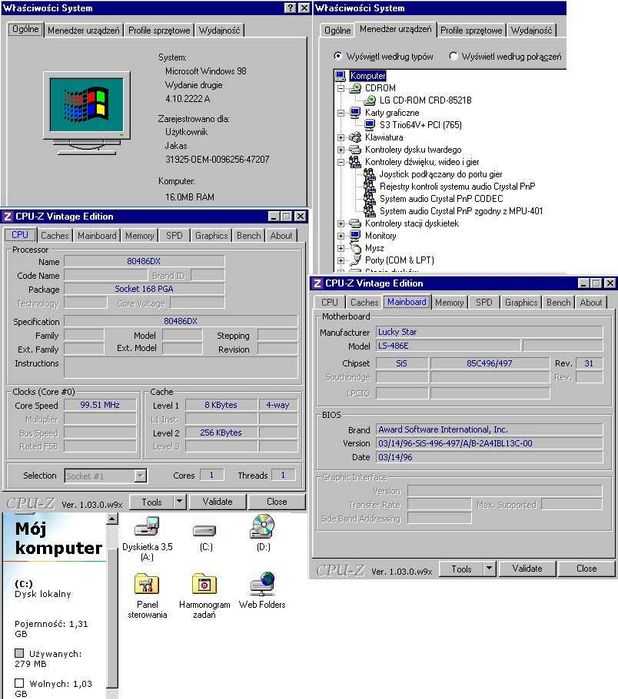Collapse Kontrolery dźwięku, wideo i gier node
This screenshot has width=618, height=699.
point(341,162)
